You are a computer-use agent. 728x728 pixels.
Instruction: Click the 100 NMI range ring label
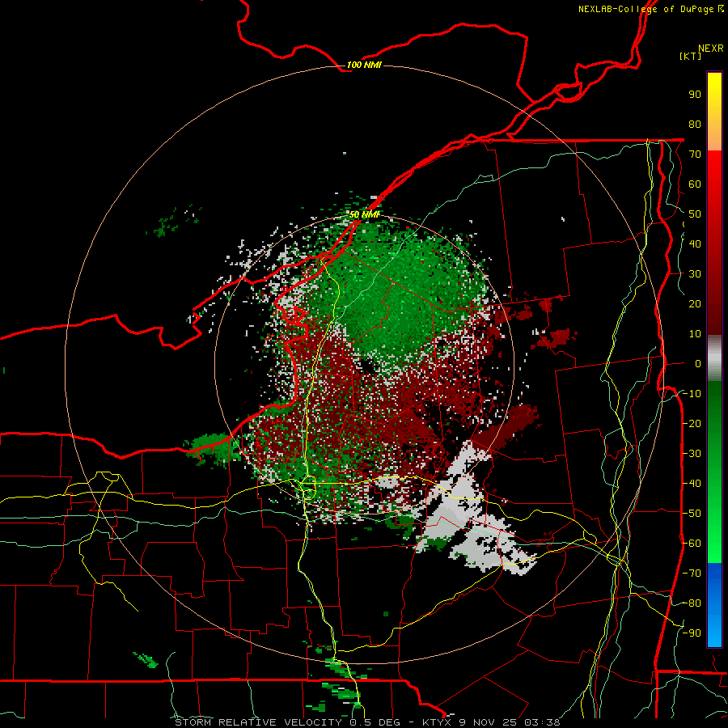click(364, 65)
